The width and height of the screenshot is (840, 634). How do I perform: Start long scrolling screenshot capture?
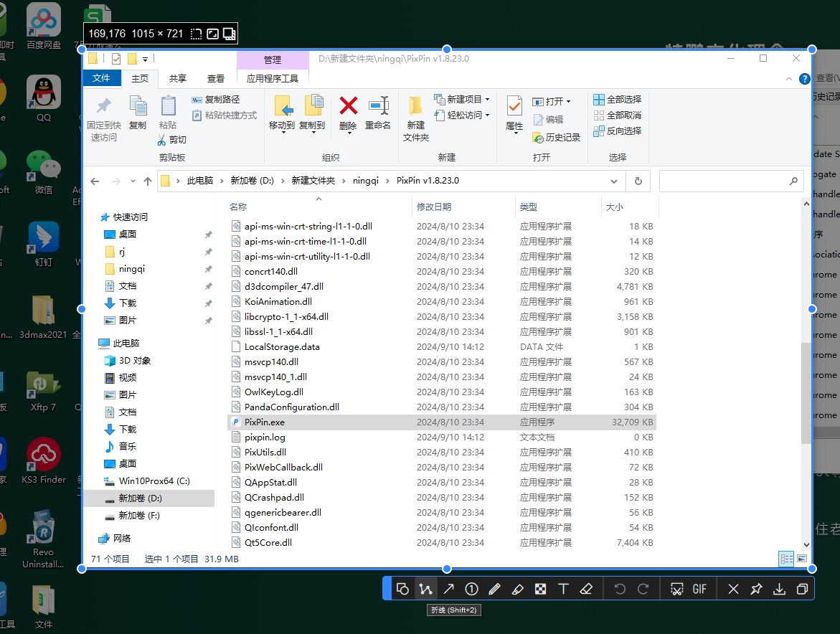click(676, 589)
